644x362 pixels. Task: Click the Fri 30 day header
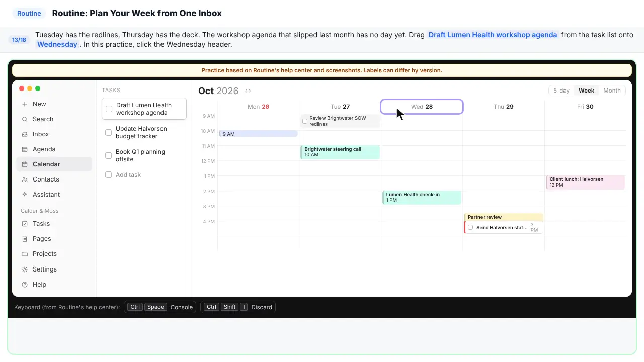[x=585, y=107]
